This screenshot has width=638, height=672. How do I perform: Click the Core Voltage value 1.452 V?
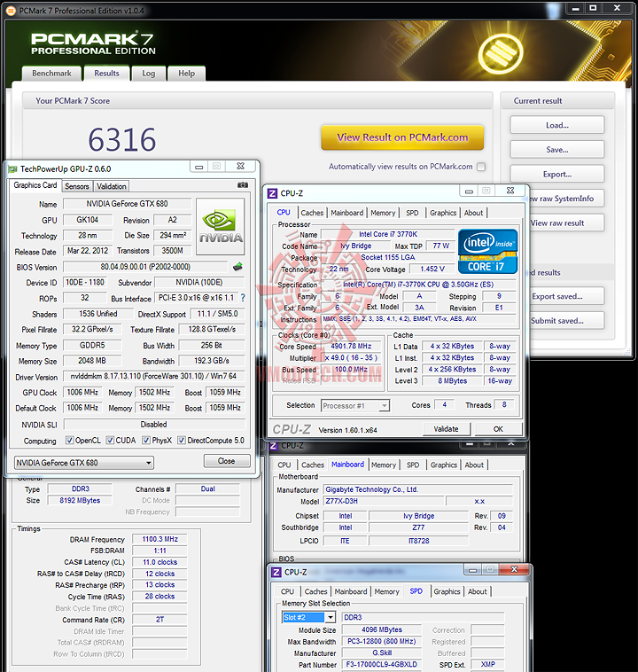pos(432,269)
